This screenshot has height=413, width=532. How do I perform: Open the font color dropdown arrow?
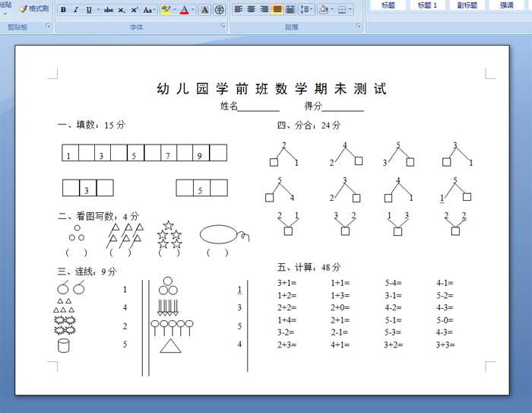point(193,10)
